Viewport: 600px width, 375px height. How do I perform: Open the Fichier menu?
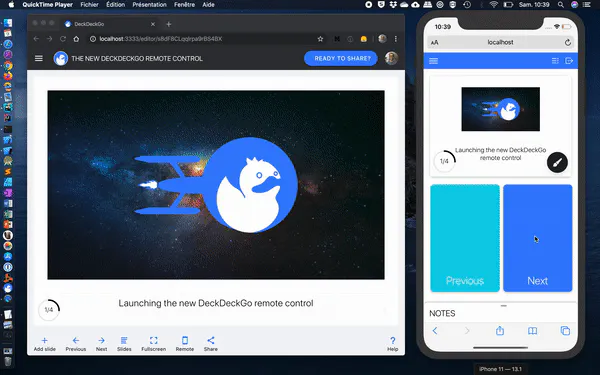pyautogui.click(x=90, y=5)
